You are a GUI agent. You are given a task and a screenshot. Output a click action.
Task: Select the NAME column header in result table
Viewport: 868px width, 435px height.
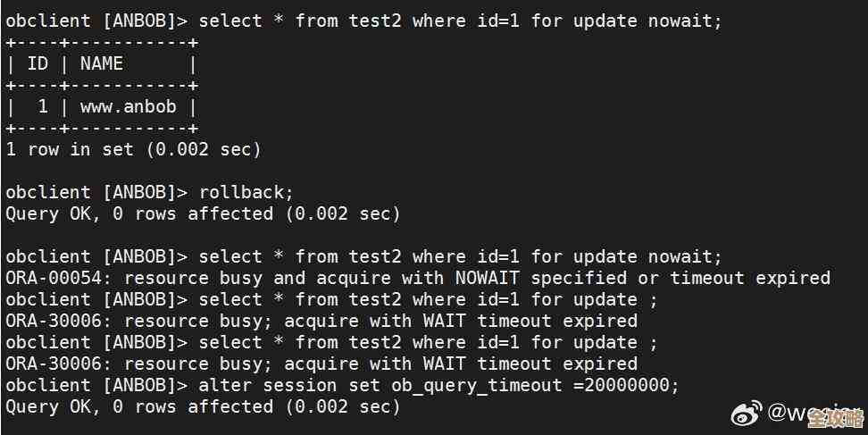click(101, 63)
